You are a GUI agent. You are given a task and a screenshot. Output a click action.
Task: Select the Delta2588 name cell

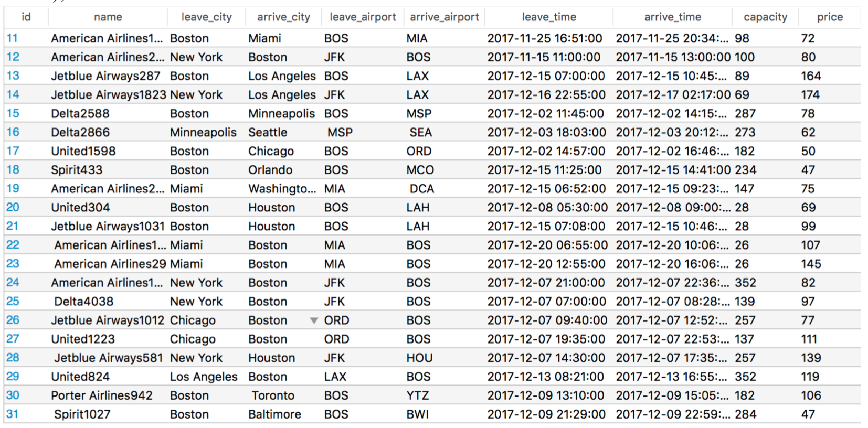[80, 114]
